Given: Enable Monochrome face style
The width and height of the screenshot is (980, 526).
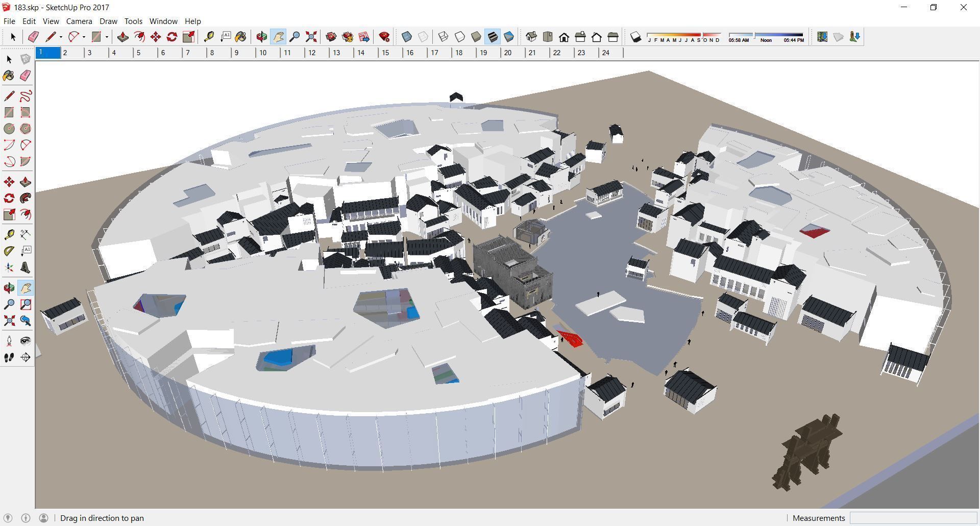Looking at the screenshot, I should (x=509, y=37).
